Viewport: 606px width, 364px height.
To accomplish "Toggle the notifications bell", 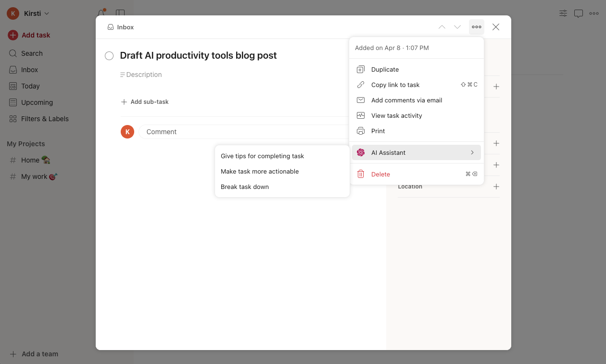I will [101, 13].
